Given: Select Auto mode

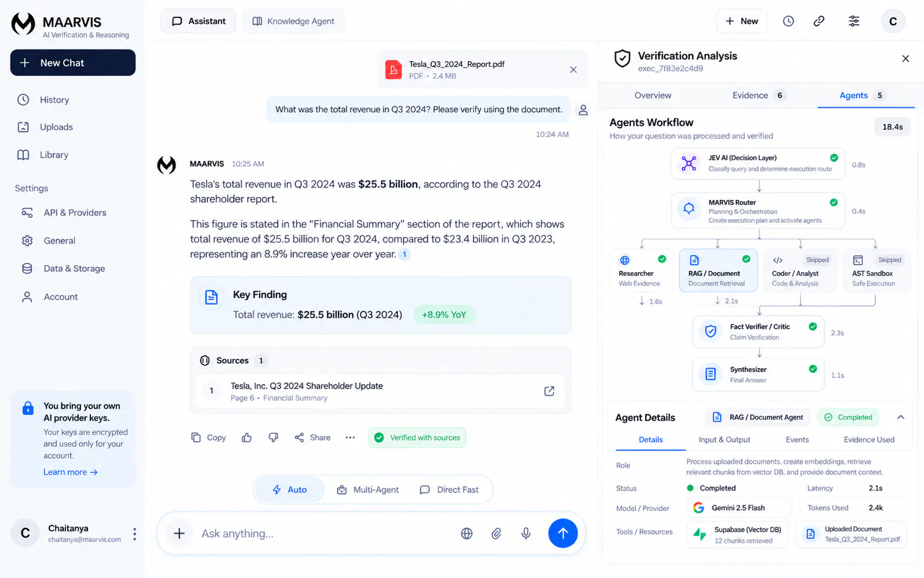Looking at the screenshot, I should click(x=290, y=489).
